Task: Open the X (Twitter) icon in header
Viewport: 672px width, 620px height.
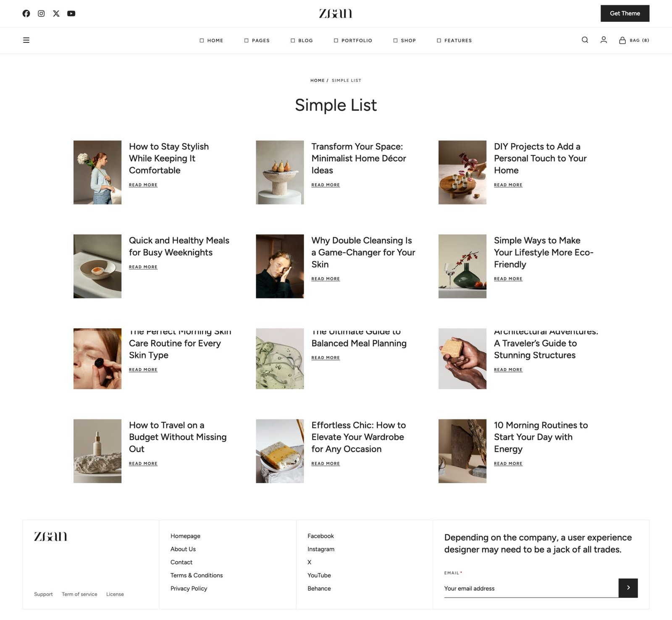Action: (56, 13)
